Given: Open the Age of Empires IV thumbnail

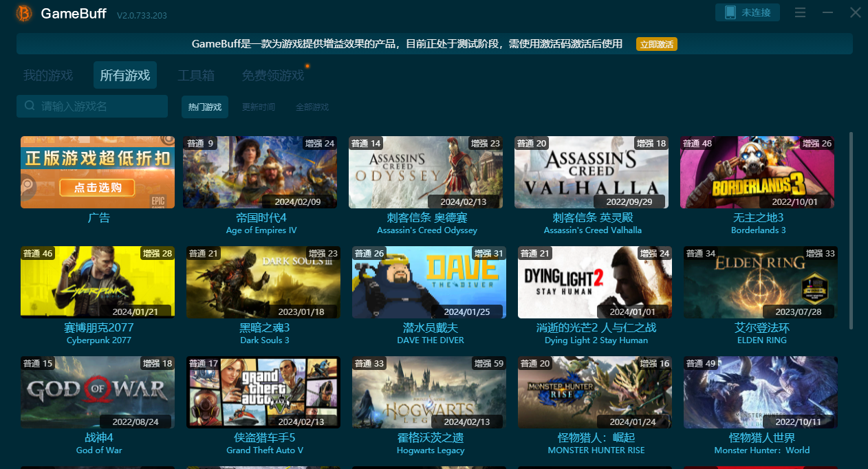Looking at the screenshot, I should (261, 172).
